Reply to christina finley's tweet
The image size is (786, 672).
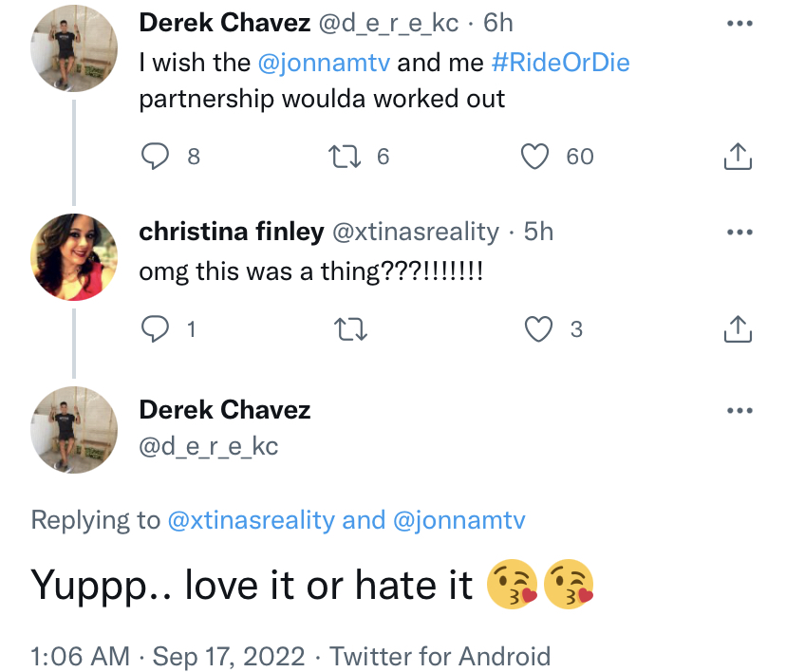click(155, 328)
